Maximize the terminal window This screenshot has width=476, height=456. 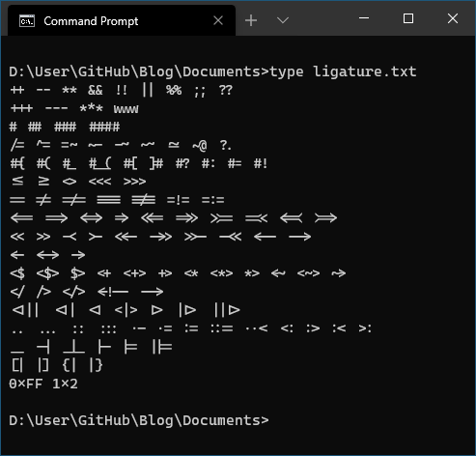point(408,18)
